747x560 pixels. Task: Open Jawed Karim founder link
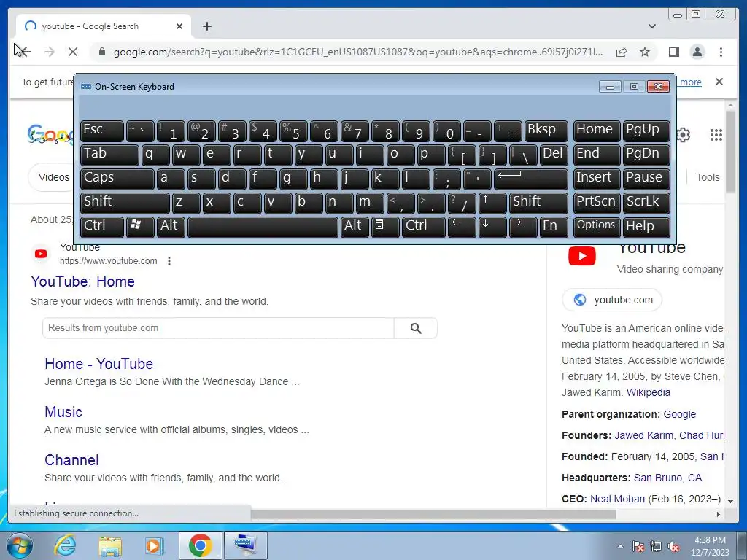(643, 435)
